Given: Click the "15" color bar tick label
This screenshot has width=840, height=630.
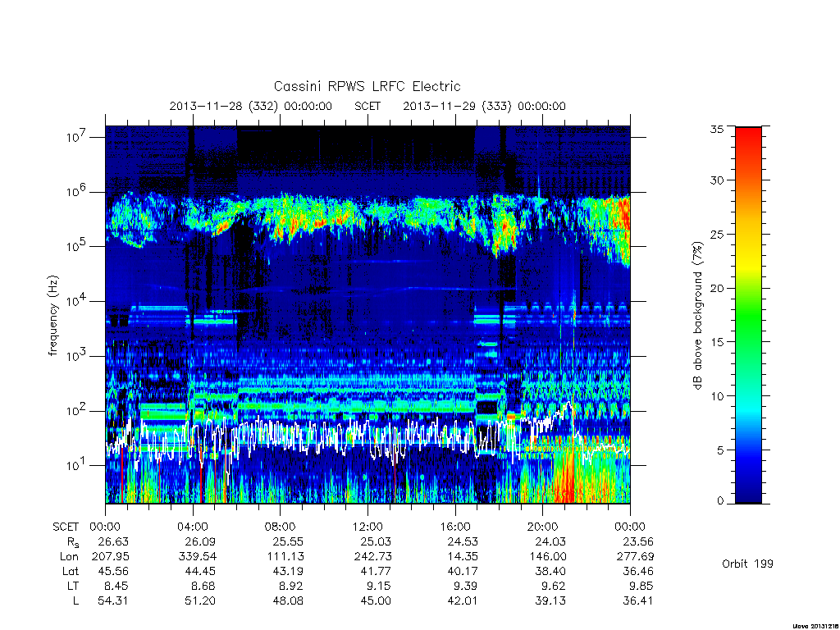Looking at the screenshot, I should 717,342.
